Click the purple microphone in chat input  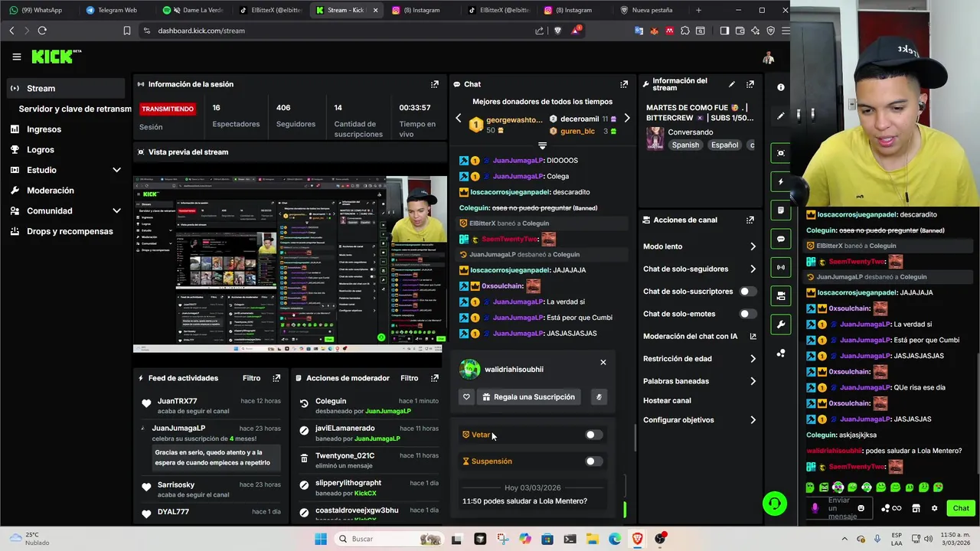click(815, 508)
